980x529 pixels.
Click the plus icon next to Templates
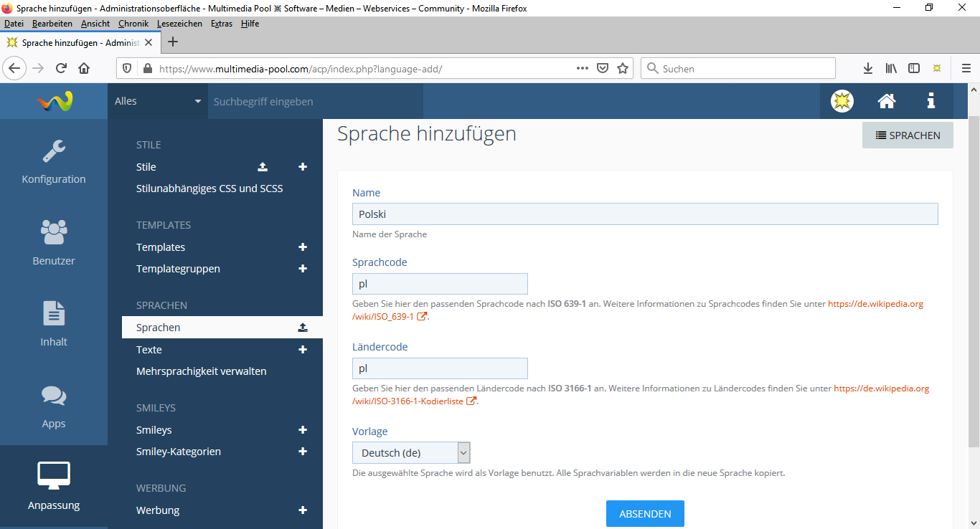[x=303, y=247]
